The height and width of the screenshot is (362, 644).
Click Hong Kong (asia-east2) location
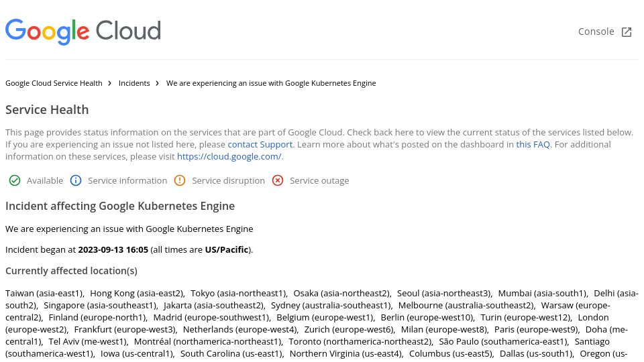pyautogui.click(x=137, y=294)
